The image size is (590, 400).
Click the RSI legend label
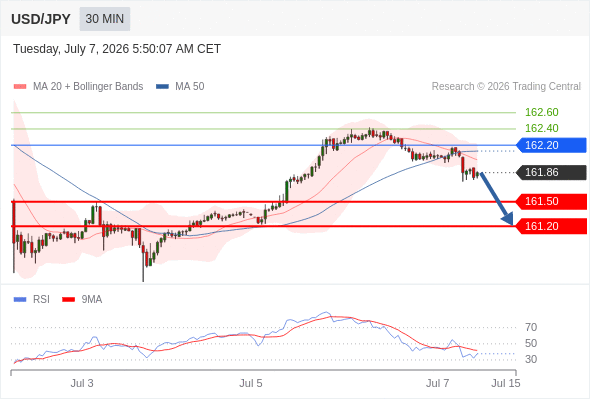(41, 300)
